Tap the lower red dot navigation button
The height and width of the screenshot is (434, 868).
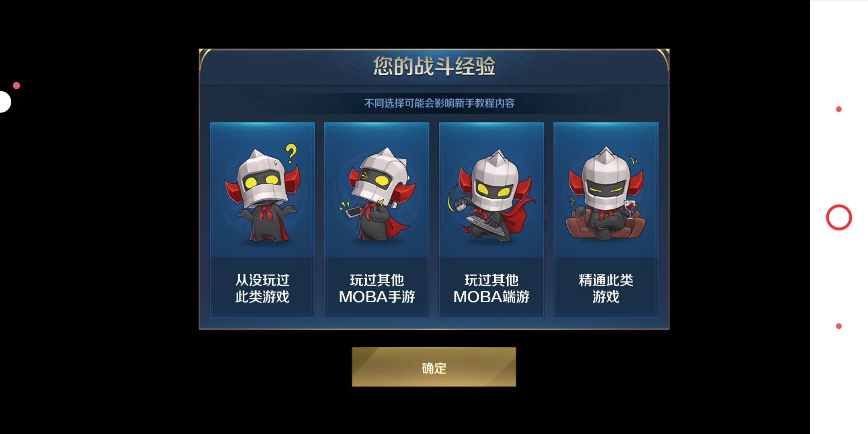pyautogui.click(x=839, y=326)
